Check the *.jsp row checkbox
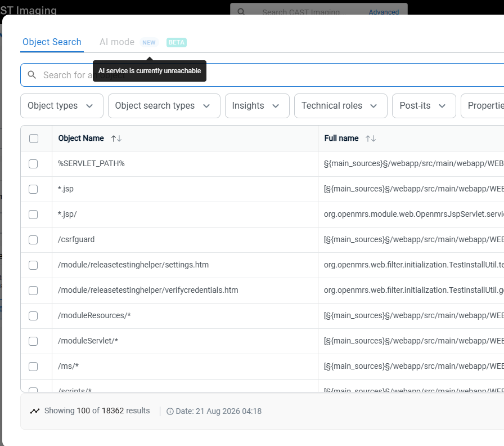Screen dimensions: 504x446 coord(33,189)
